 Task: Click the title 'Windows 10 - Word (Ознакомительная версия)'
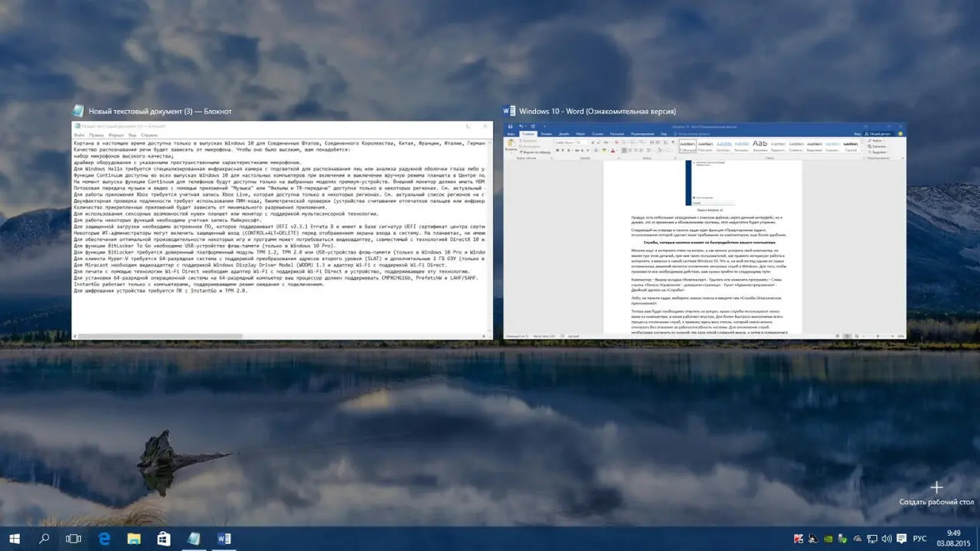tap(597, 111)
